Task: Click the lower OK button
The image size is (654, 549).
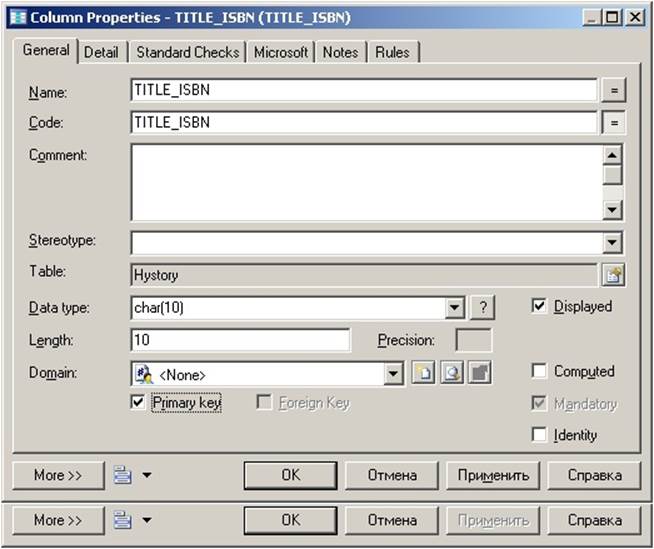Action: tap(290, 520)
